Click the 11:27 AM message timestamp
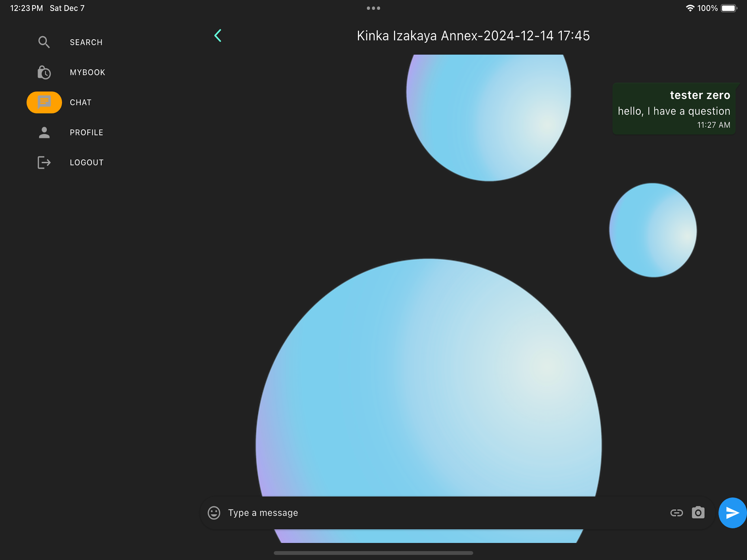This screenshot has height=560, width=747. (x=714, y=125)
